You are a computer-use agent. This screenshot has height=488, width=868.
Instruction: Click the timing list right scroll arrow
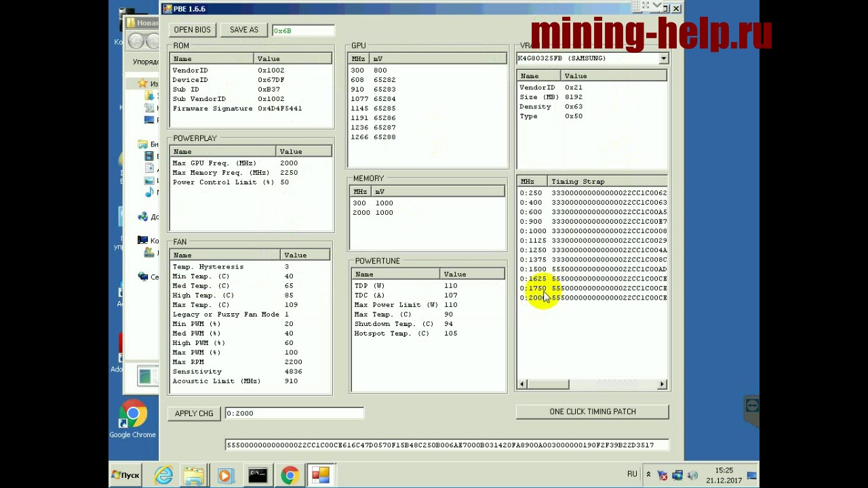[x=663, y=384]
